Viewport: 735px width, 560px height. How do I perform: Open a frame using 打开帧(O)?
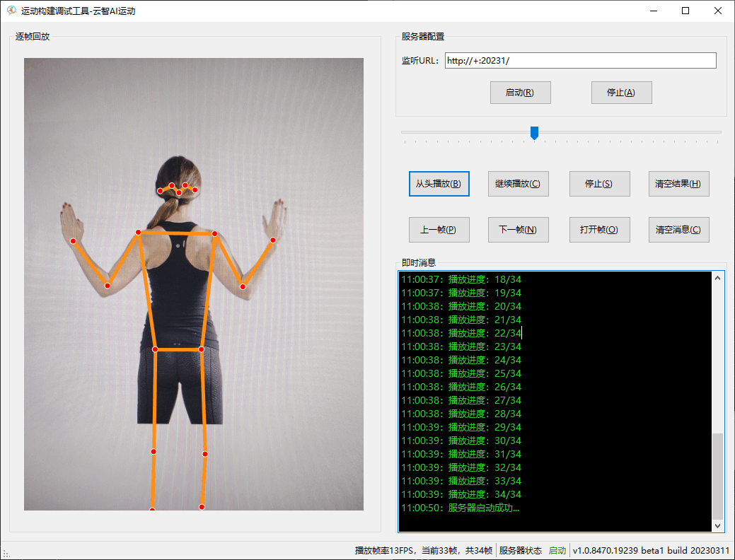click(598, 230)
